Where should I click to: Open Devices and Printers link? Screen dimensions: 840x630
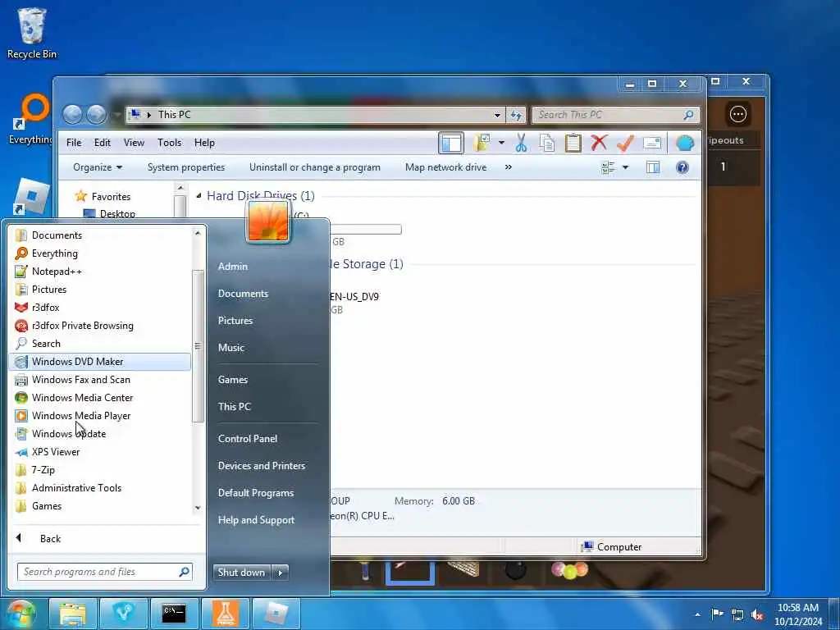[x=262, y=466]
